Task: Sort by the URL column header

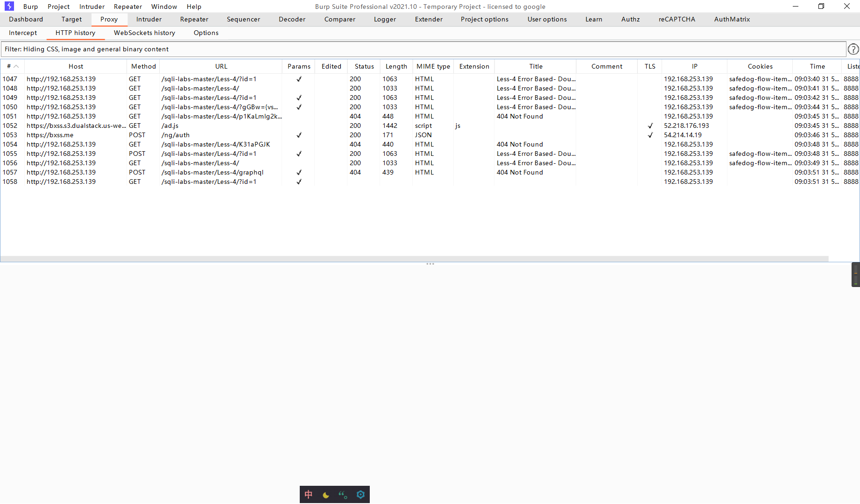Action: [x=221, y=66]
